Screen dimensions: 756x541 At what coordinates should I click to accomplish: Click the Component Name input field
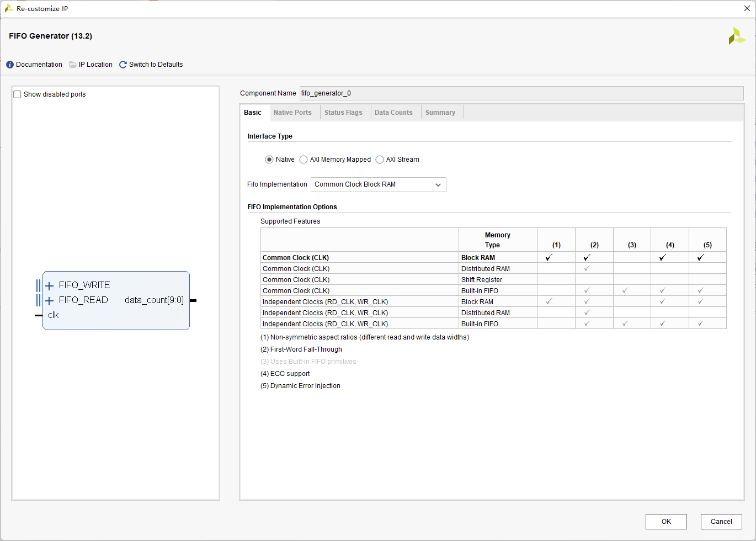pos(521,93)
